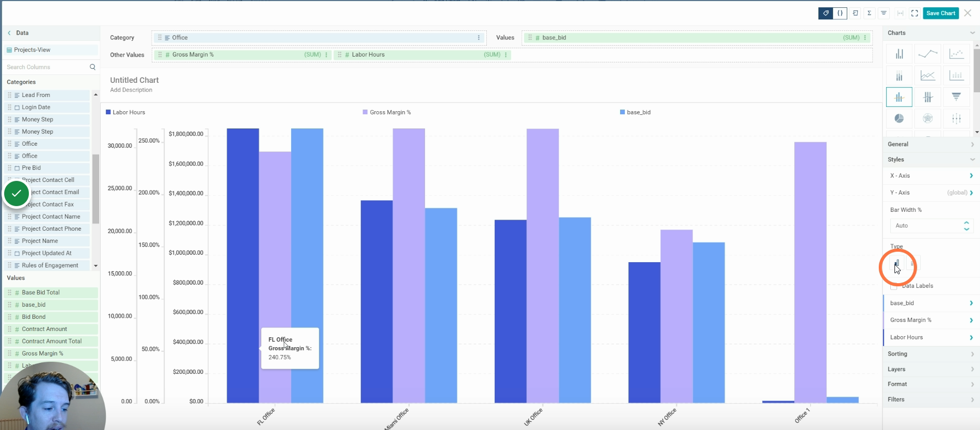The image size is (980, 430).
Task: Open the Format section
Action: (x=930, y=384)
